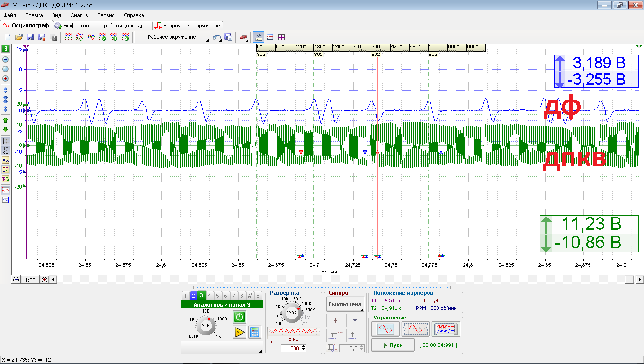Click the single sine-wave mode button
This screenshot has height=364, width=644.
[x=385, y=329]
